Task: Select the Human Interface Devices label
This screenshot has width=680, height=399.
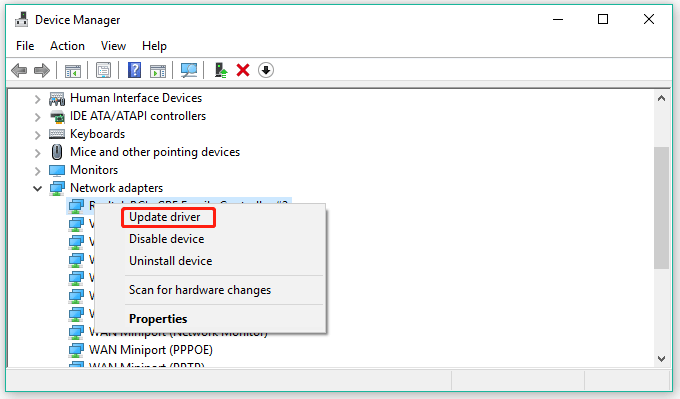Action: coord(136,98)
